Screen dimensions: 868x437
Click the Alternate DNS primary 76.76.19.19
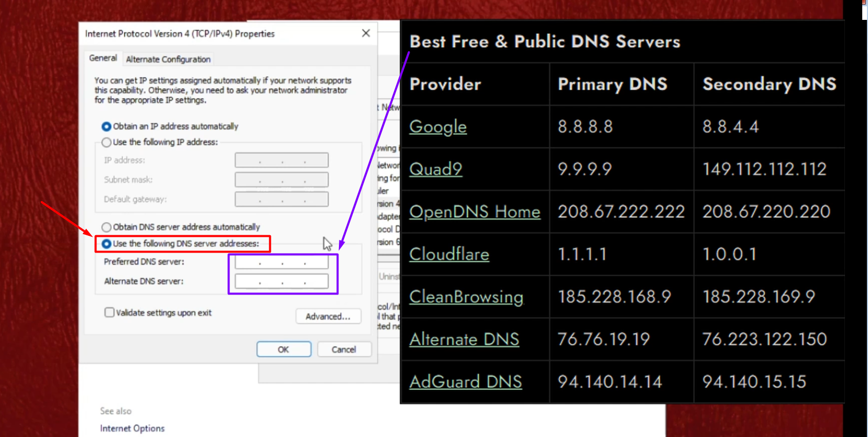tap(603, 340)
